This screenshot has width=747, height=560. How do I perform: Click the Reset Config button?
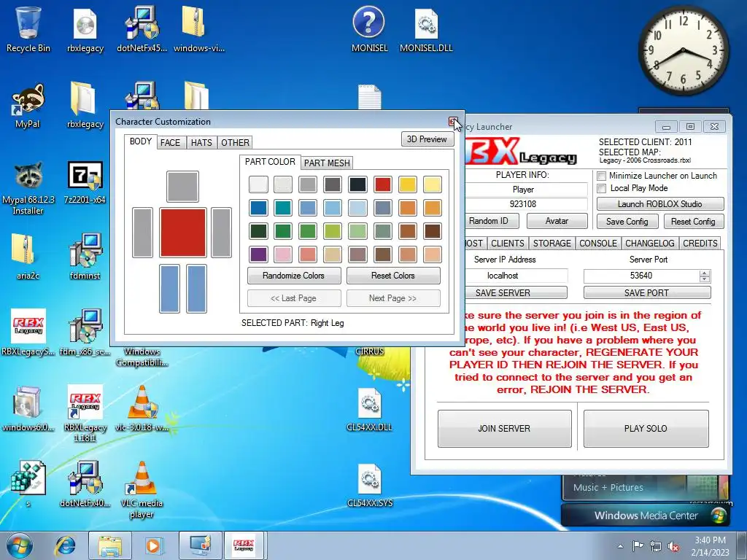(x=693, y=222)
